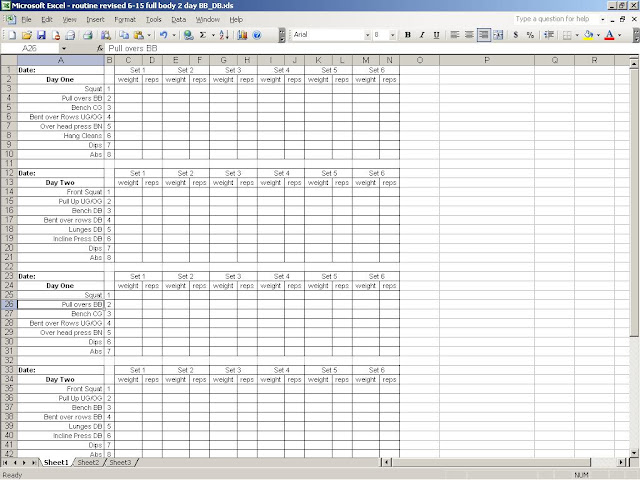Viewport: 640px width, 480px height.
Task: Open Excel Help with the question mark icon
Action: [x=257, y=35]
